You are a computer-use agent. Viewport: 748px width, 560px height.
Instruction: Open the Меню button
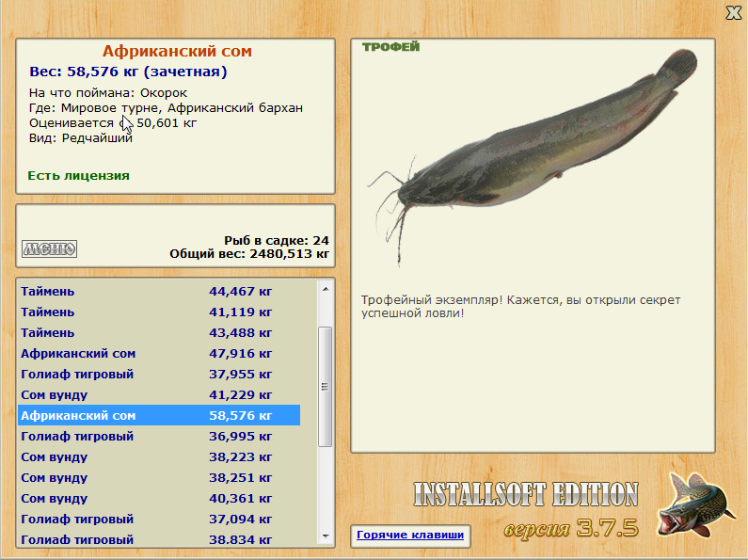point(49,248)
